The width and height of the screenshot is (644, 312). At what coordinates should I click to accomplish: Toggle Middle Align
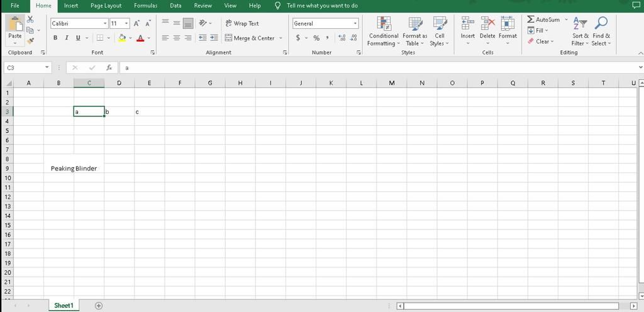[x=177, y=23]
